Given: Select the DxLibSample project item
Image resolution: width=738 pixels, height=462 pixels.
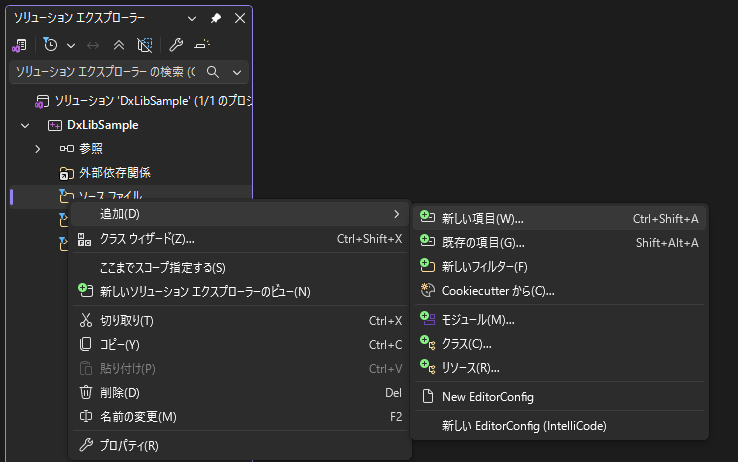Looking at the screenshot, I should 103,125.
